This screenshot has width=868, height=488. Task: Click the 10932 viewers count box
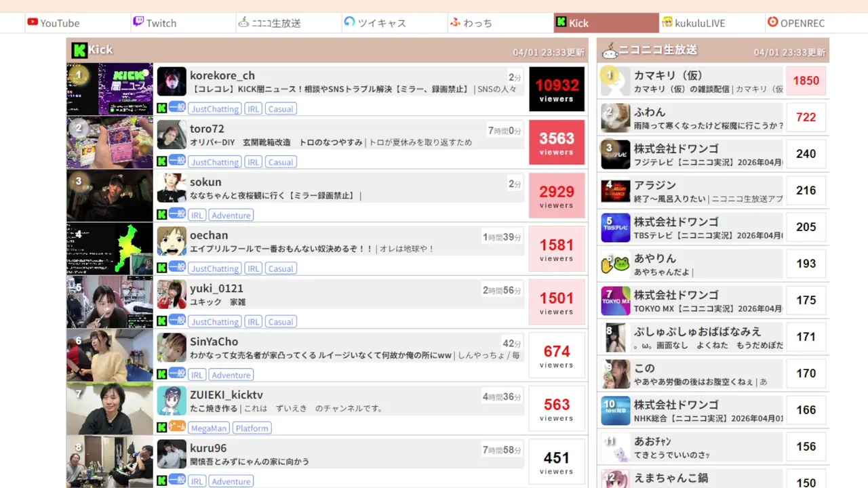(x=557, y=89)
